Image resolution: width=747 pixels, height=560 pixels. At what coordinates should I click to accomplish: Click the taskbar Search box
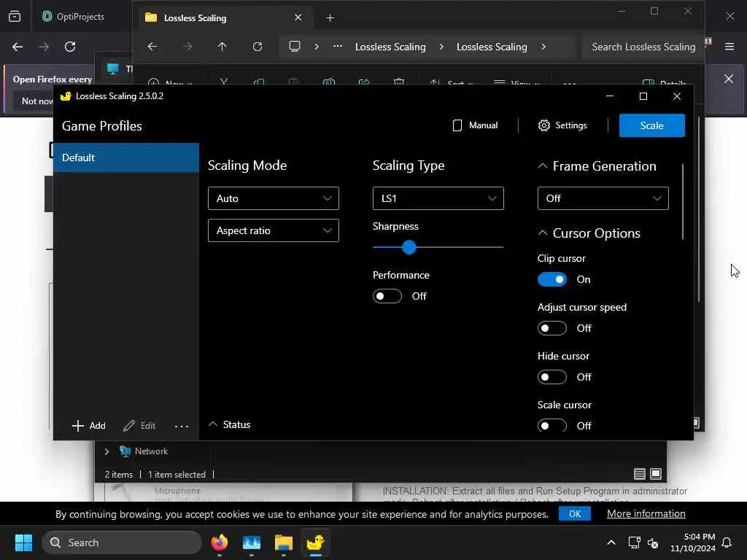tap(122, 542)
